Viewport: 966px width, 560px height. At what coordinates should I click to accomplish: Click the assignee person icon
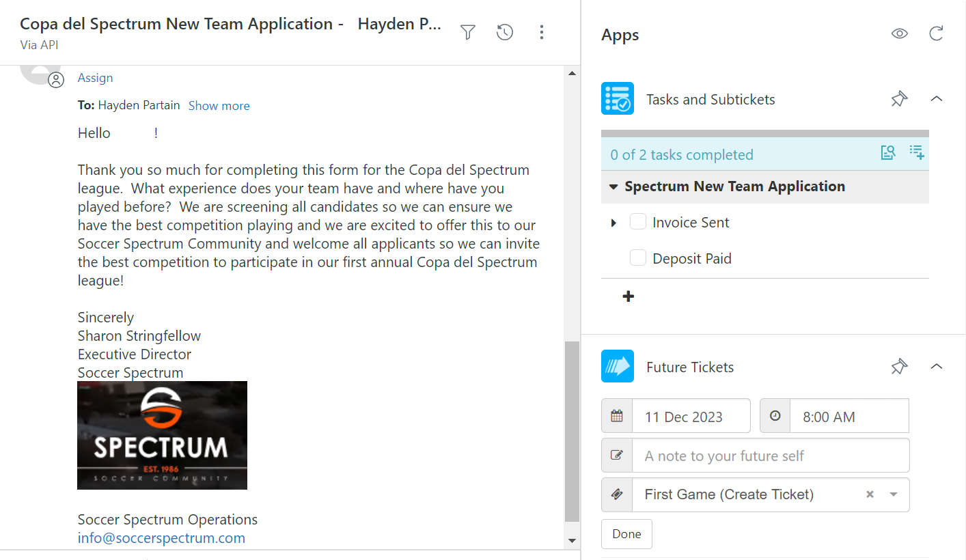(56, 80)
